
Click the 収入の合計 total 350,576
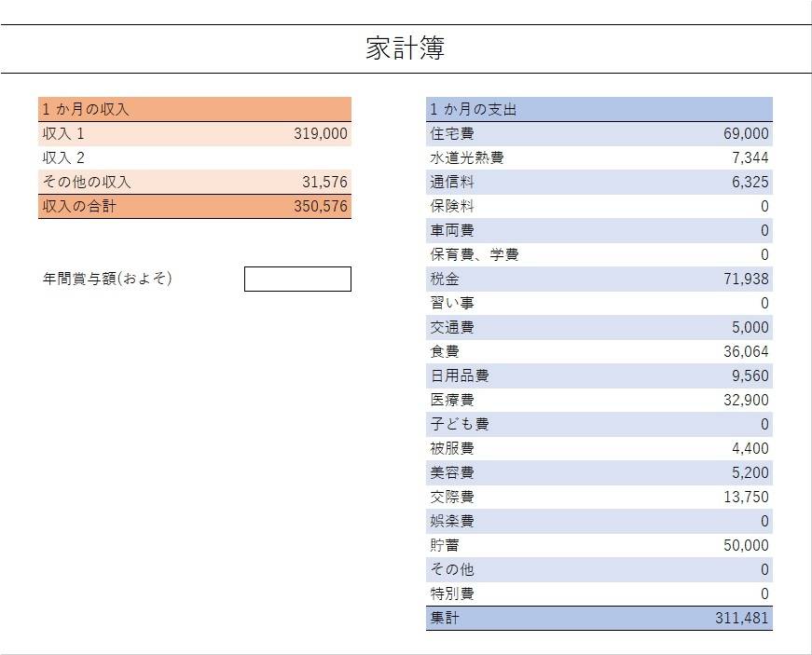321,207
